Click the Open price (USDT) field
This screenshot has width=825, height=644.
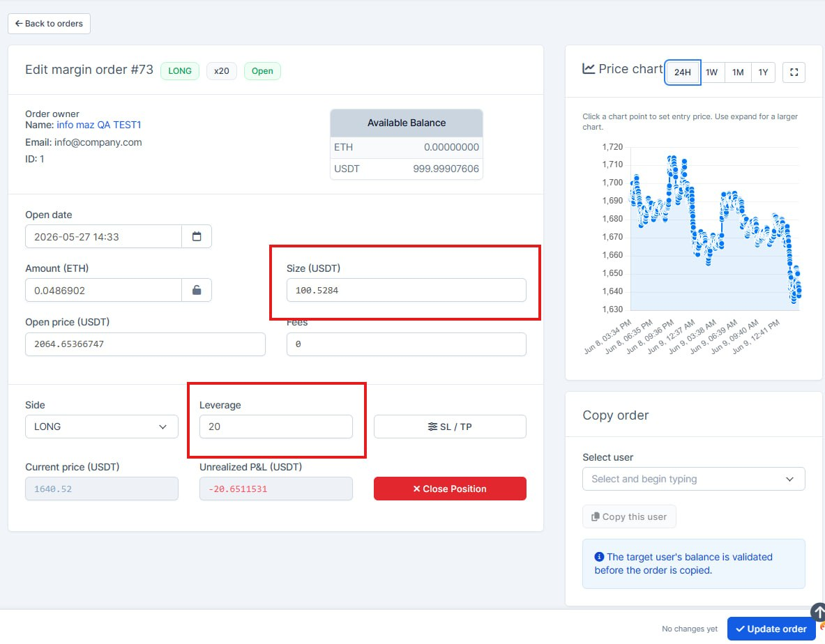click(x=145, y=344)
